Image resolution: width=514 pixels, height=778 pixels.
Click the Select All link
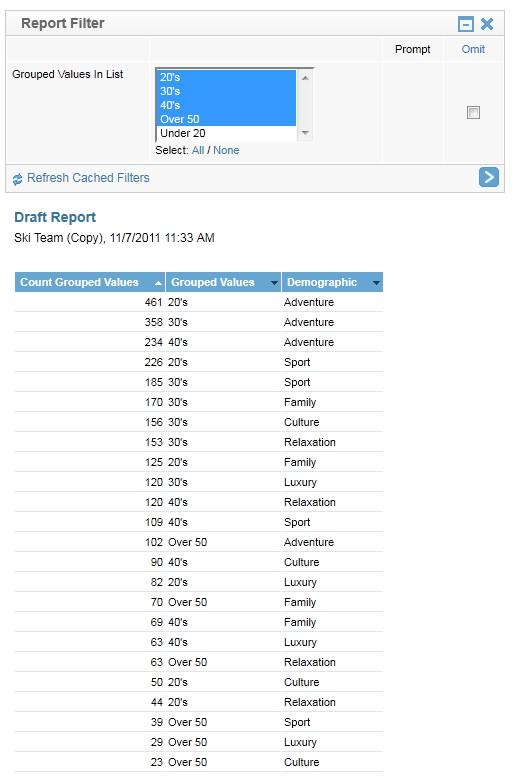pyautogui.click(x=198, y=150)
